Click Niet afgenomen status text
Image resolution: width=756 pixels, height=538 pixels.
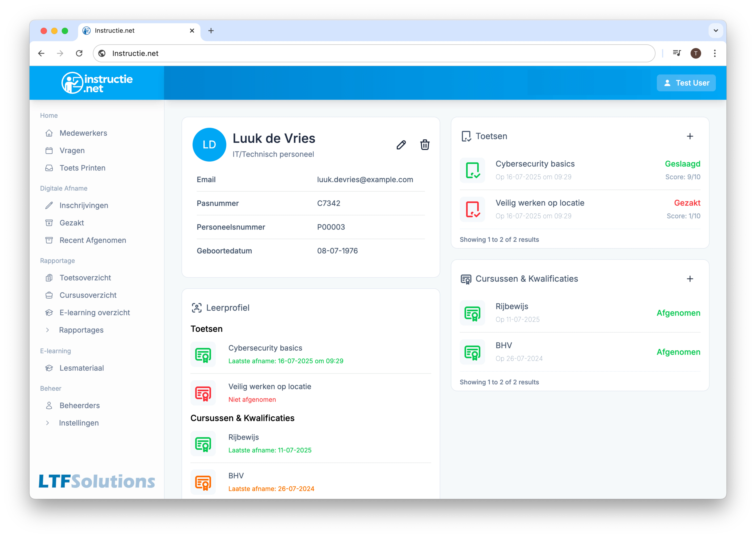[252, 400]
